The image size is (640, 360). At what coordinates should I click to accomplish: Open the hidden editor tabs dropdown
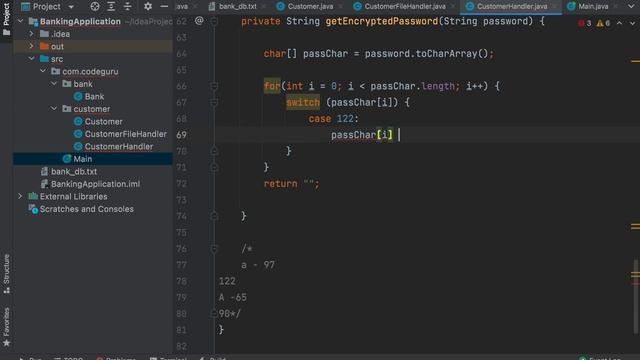pyautogui.click(x=631, y=7)
